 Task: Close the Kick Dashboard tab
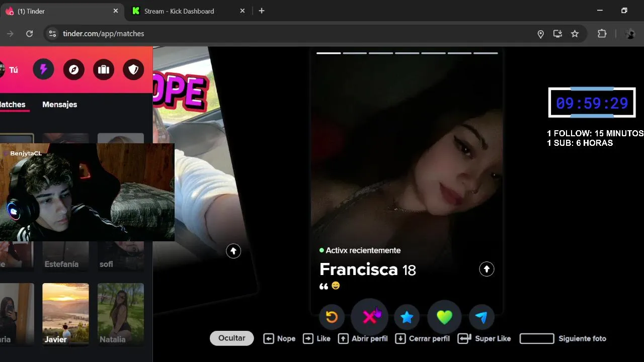click(x=243, y=11)
